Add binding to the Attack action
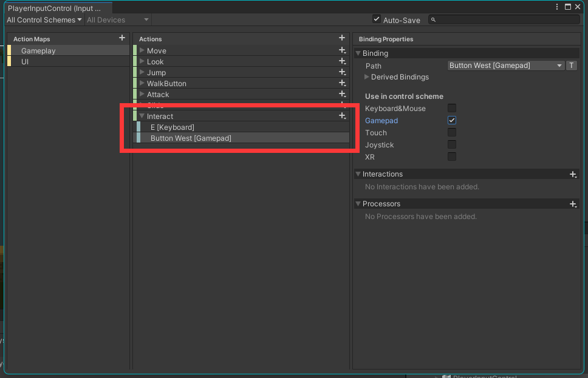 [342, 93]
